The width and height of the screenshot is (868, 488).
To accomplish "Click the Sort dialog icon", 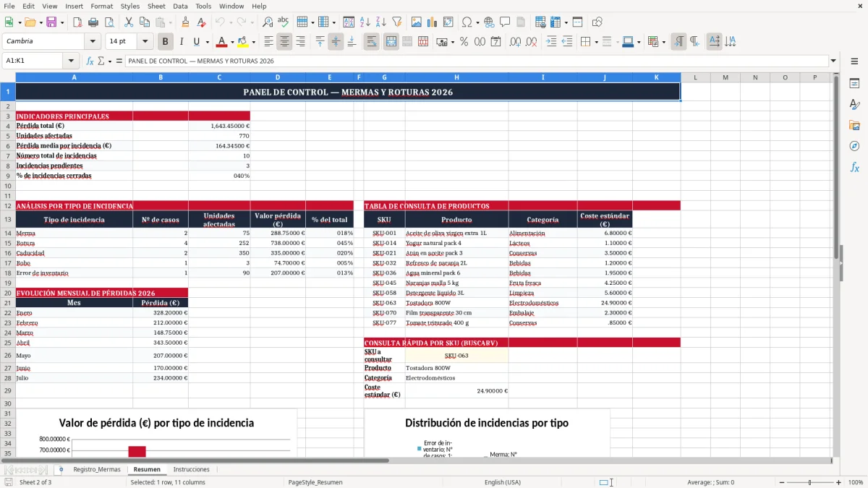I will pos(349,22).
